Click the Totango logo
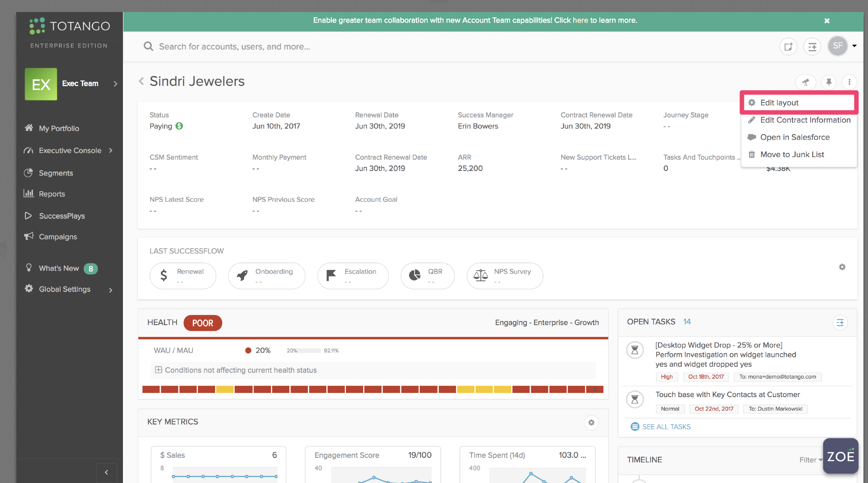The image size is (868, 483). tap(70, 26)
